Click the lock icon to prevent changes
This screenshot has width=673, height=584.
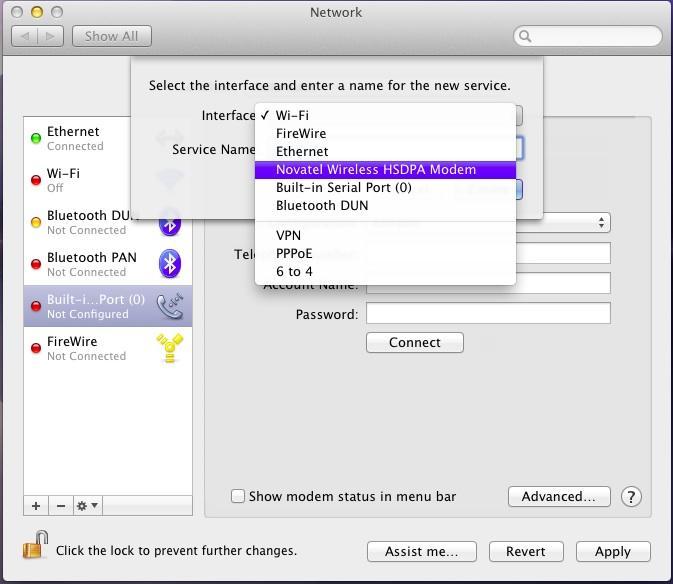(36, 546)
